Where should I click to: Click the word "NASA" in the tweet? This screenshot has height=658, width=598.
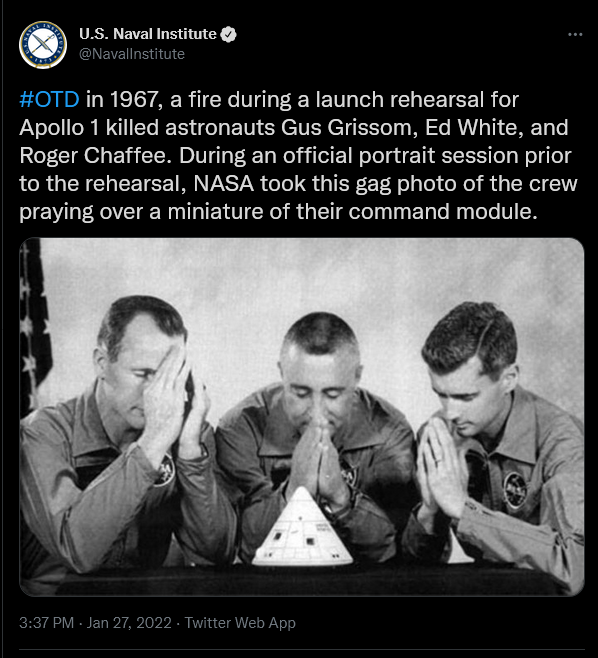(x=224, y=183)
